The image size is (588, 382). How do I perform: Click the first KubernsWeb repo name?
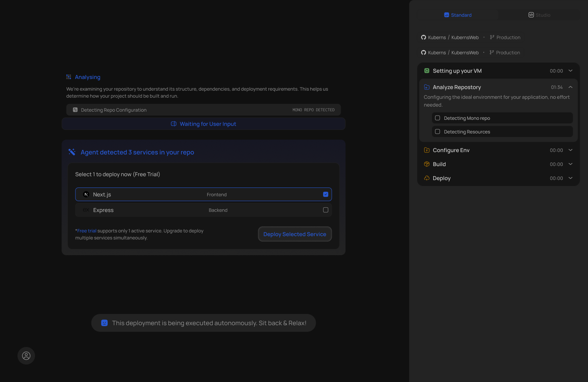(x=465, y=37)
